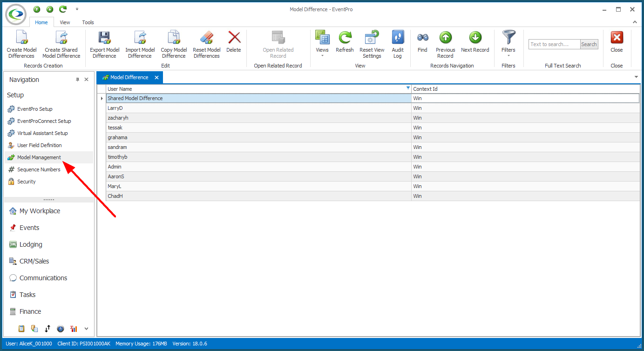Click the red Close ribbon button
Screen dimensions: 644x351
[x=617, y=42]
